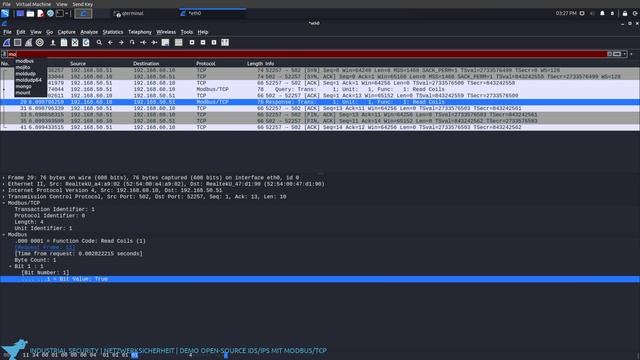Expand Transmission Control Protocol section

click(x=4, y=197)
